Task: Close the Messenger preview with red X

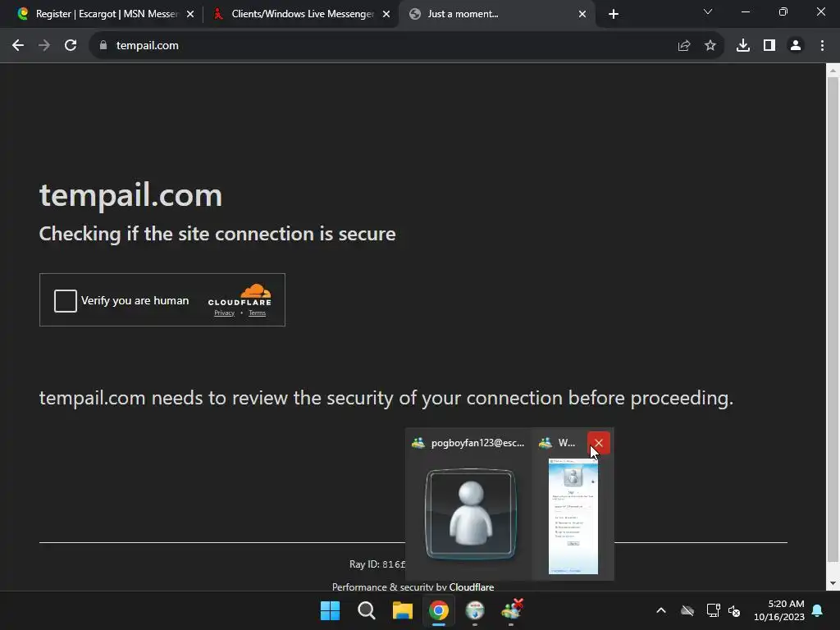Action: pyautogui.click(x=598, y=443)
